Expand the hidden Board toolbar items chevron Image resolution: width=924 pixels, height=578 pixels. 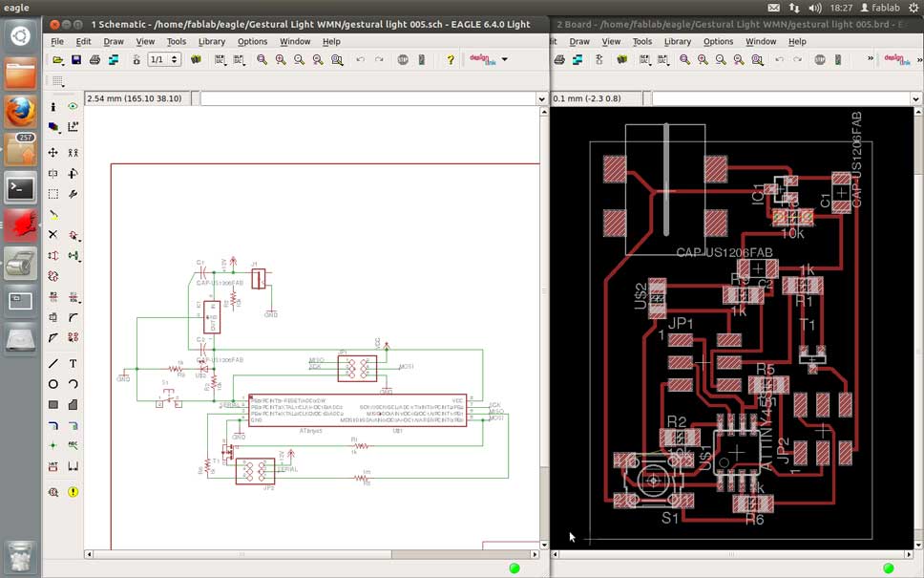click(x=871, y=58)
